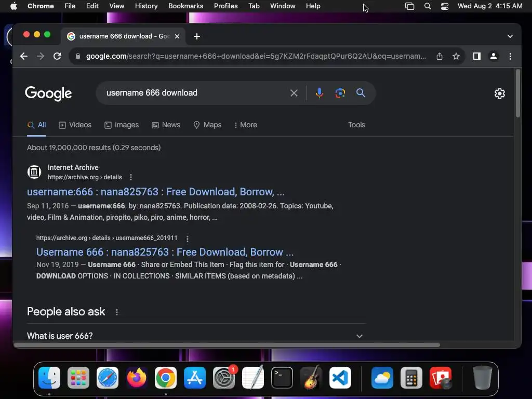Screen dimensions: 532x399
Task: Open the Chrome profile avatar icon
Action: [494, 56]
